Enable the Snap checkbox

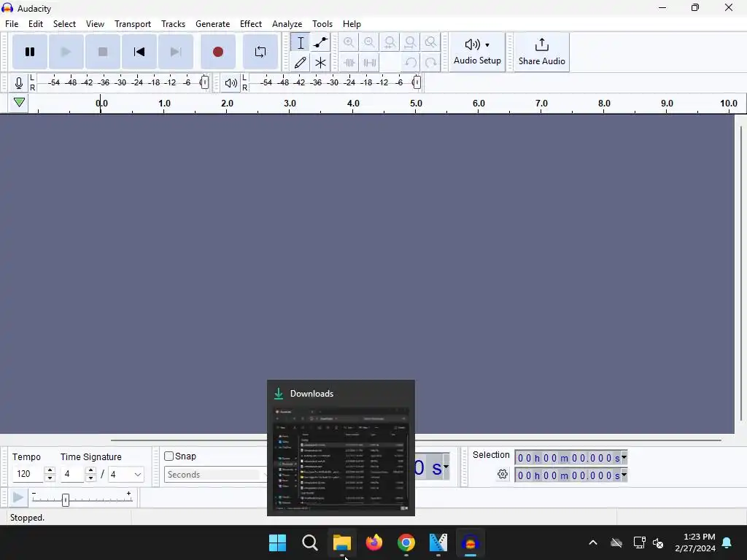[x=169, y=456]
